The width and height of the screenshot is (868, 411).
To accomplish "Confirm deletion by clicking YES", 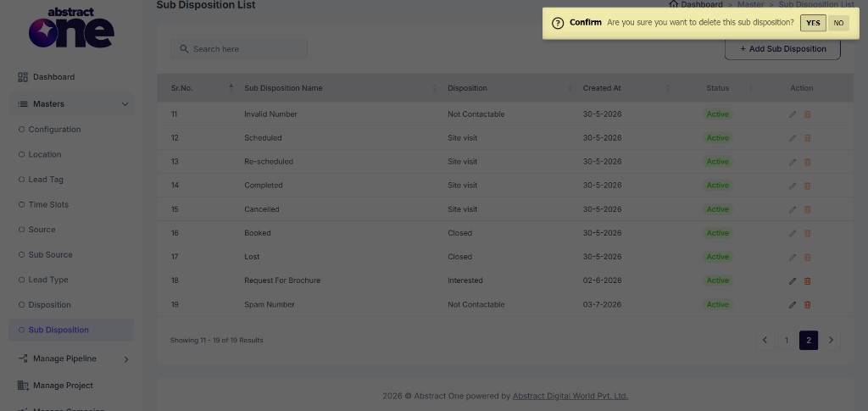I will (x=813, y=23).
